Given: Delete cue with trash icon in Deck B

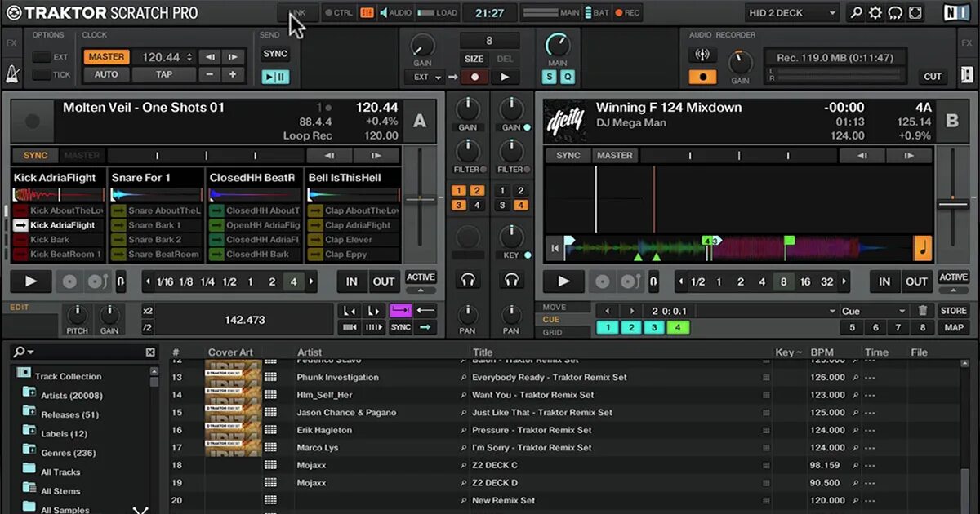Looking at the screenshot, I should click(x=923, y=311).
